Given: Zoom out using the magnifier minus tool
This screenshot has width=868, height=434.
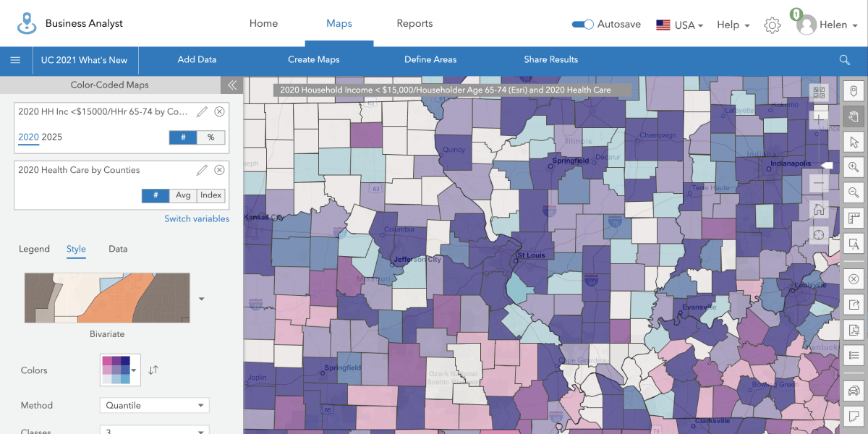Looking at the screenshot, I should 854,192.
